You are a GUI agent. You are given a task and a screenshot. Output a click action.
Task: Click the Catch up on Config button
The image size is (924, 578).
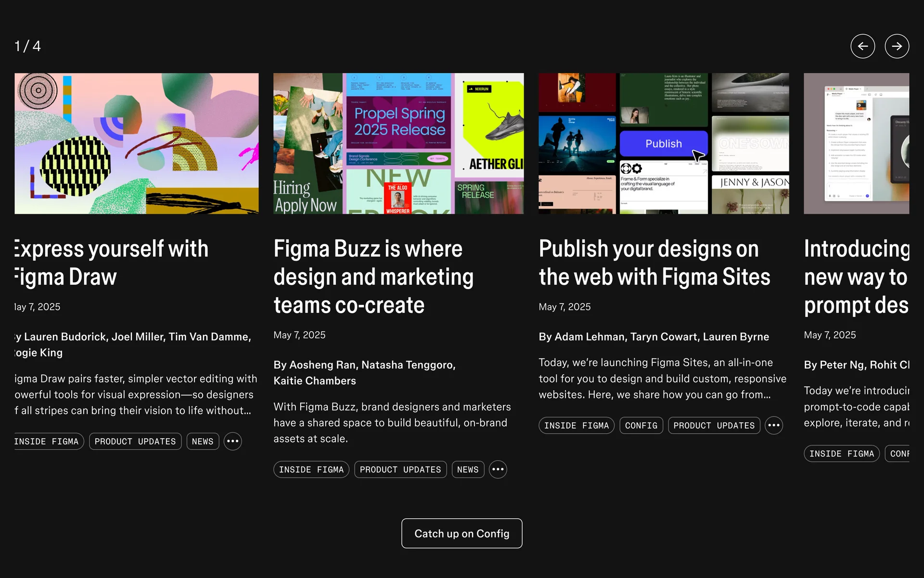pos(462,533)
